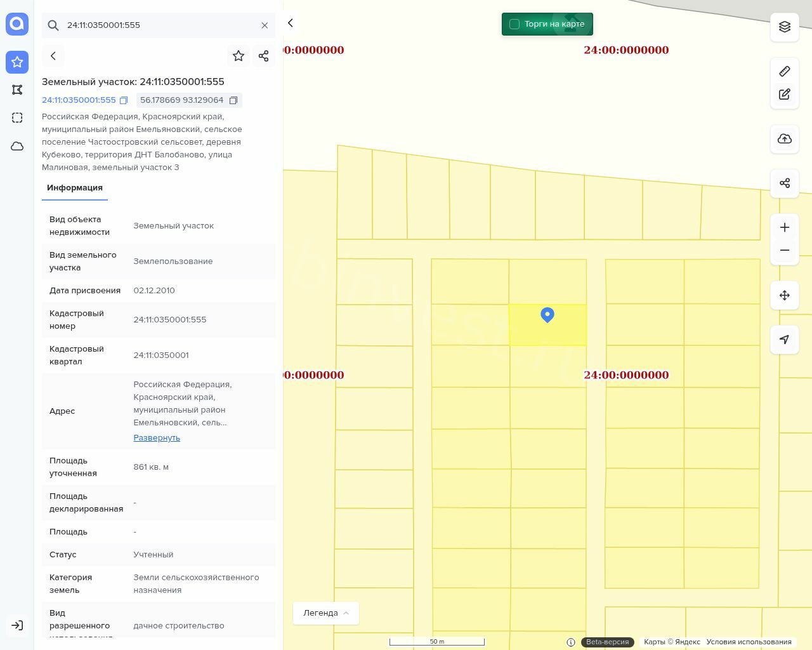Viewport: 812px width, 650px height.
Task: Open the 'Условия использования' link
Action: pyautogui.click(x=749, y=642)
